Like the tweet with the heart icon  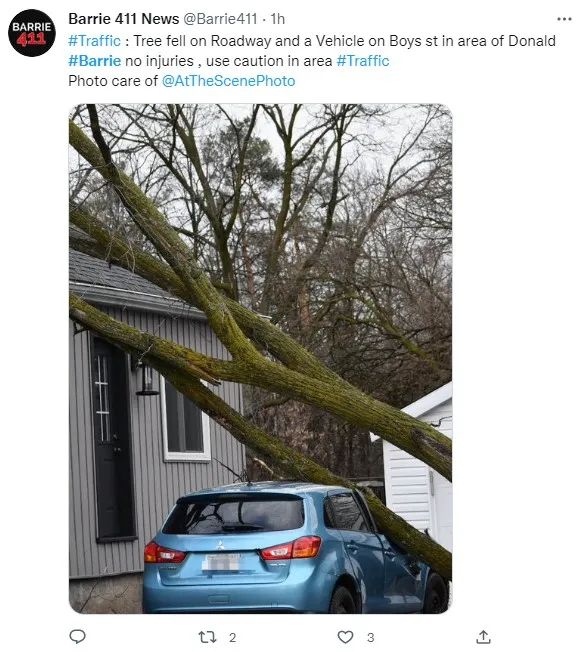pos(345,637)
